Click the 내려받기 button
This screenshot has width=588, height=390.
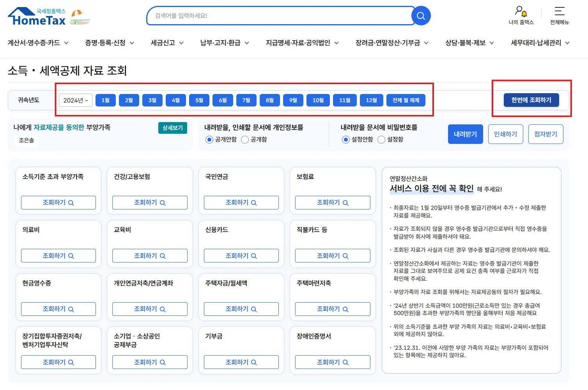[x=465, y=134]
